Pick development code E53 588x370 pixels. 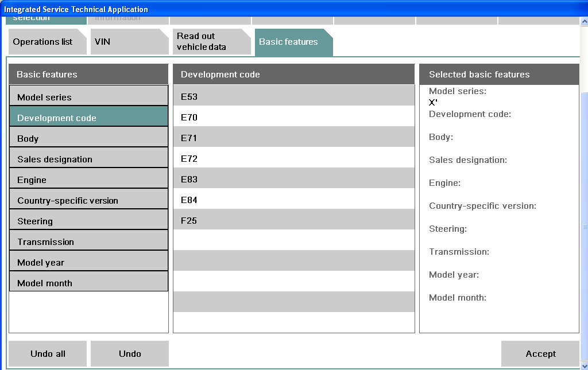(293, 95)
